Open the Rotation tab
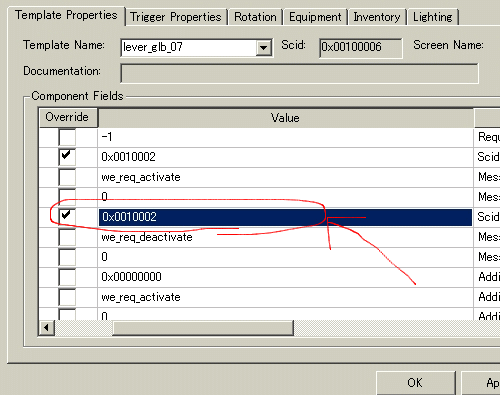This screenshot has height=395, width=500. (255, 17)
